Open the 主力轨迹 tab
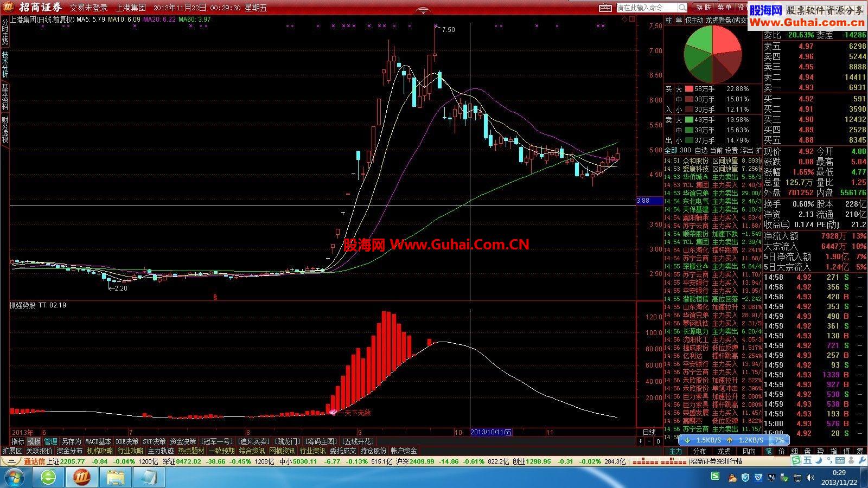Viewport: 868px width, 488px height. coord(161,451)
